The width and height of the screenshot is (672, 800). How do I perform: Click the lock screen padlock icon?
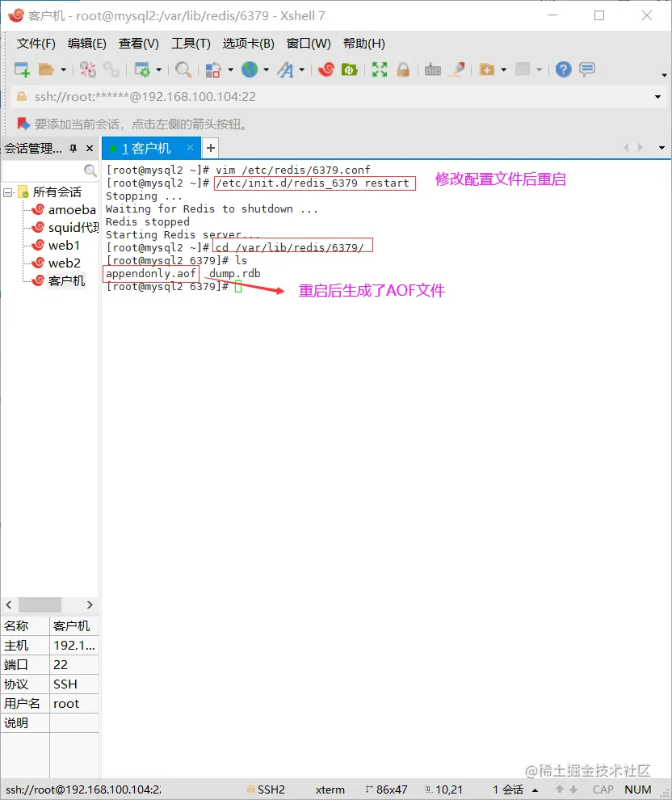pos(403,69)
